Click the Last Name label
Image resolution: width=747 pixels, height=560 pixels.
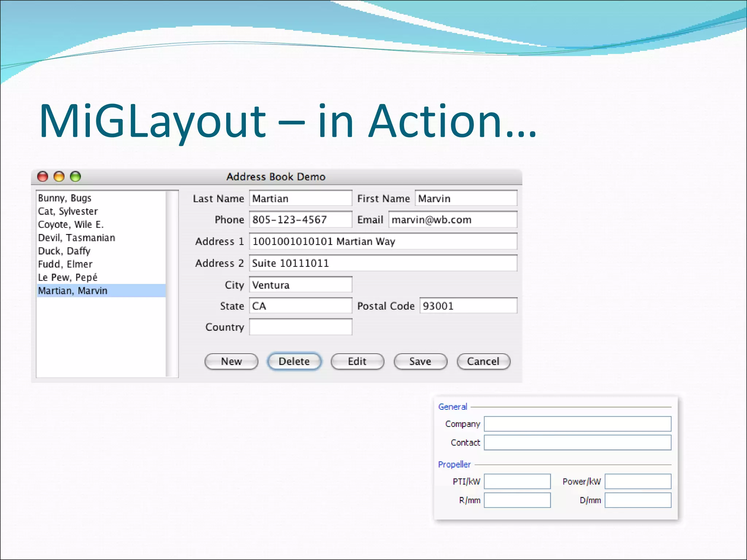[218, 199]
